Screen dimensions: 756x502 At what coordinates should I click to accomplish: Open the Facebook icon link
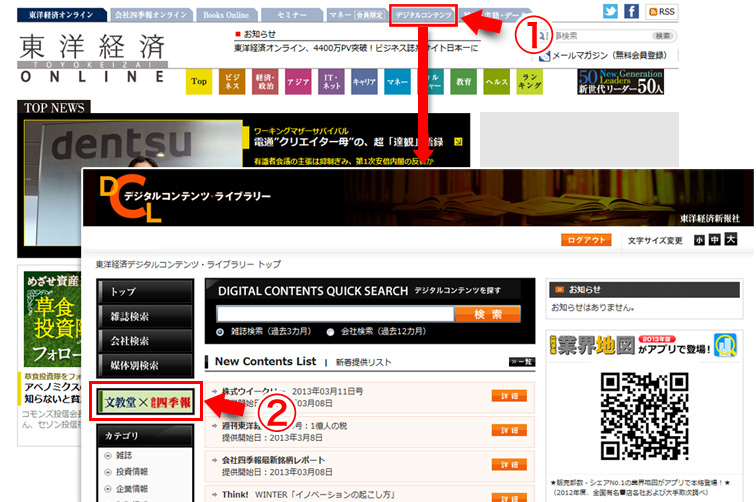tap(631, 11)
